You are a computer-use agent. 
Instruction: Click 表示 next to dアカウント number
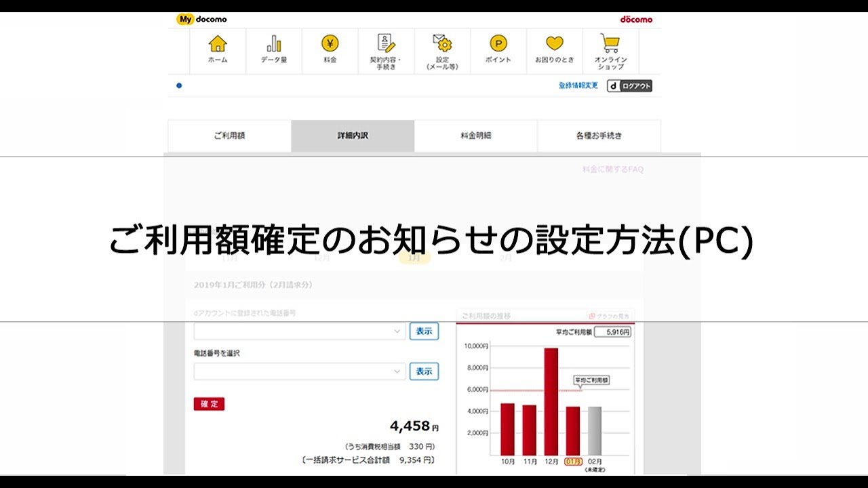click(424, 331)
